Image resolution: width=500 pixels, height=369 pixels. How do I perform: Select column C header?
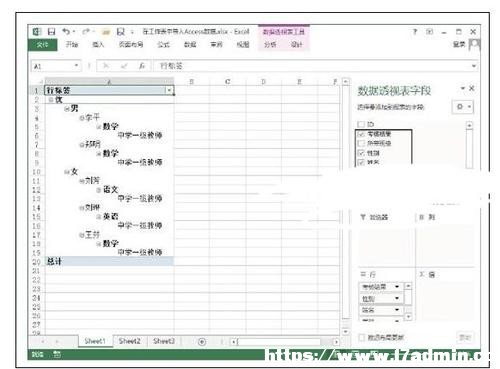(x=228, y=82)
